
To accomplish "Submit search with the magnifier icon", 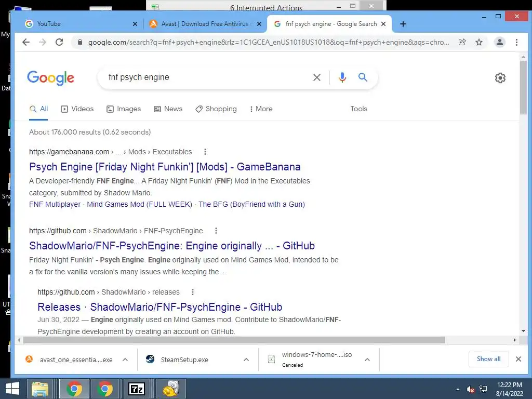I will 363,77.
